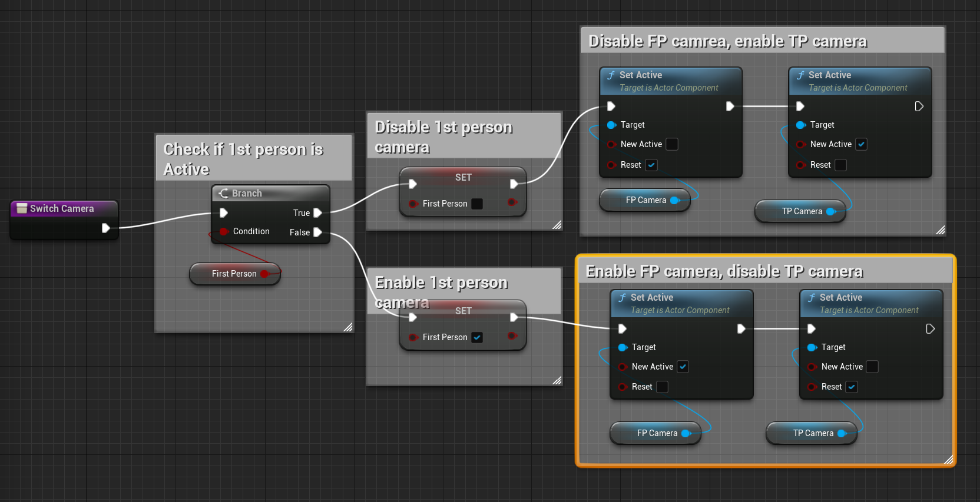Click the unconnected exec output of the top-right Set Active

919,107
